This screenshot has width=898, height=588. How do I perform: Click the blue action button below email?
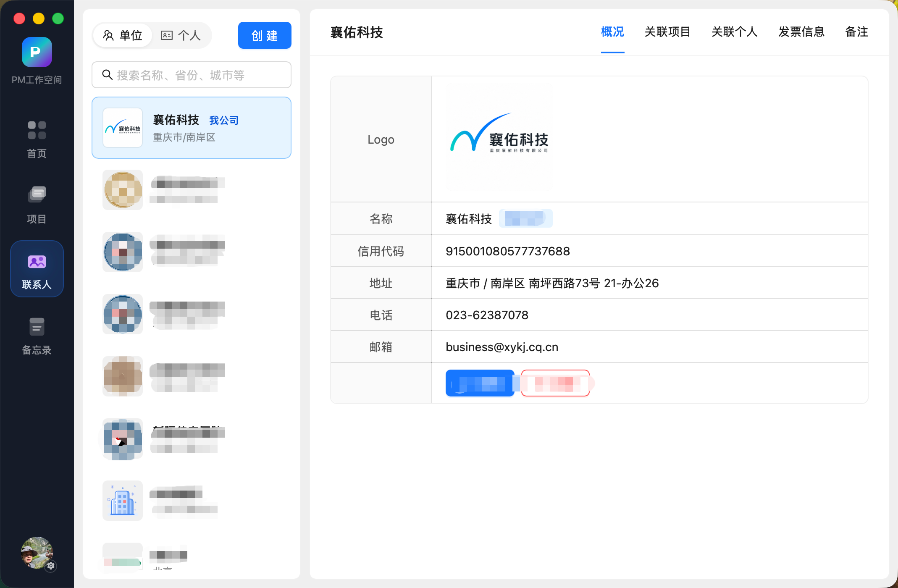tap(480, 383)
